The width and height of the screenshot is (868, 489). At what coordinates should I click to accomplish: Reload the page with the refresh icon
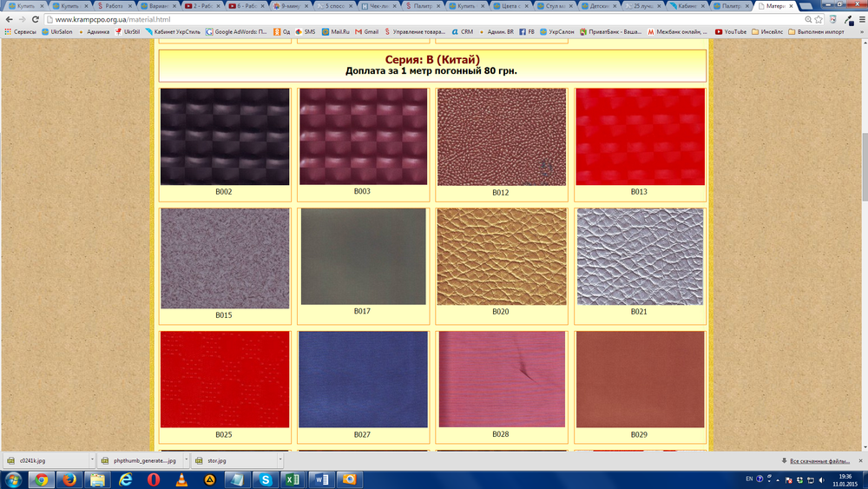33,19
